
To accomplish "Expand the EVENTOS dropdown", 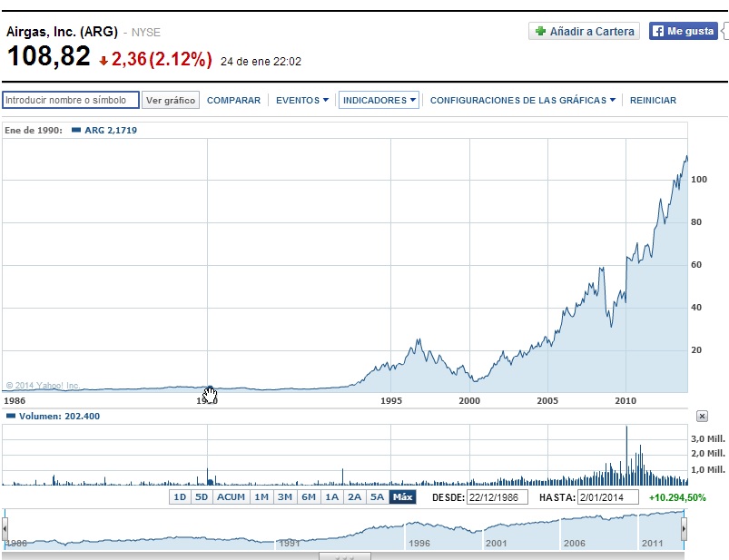I will point(302,100).
